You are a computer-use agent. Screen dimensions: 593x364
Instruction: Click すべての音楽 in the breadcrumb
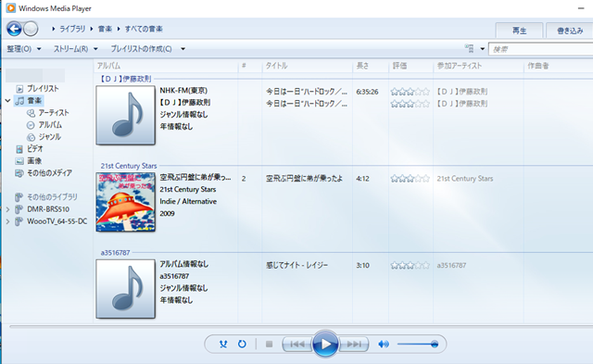pyautogui.click(x=144, y=29)
